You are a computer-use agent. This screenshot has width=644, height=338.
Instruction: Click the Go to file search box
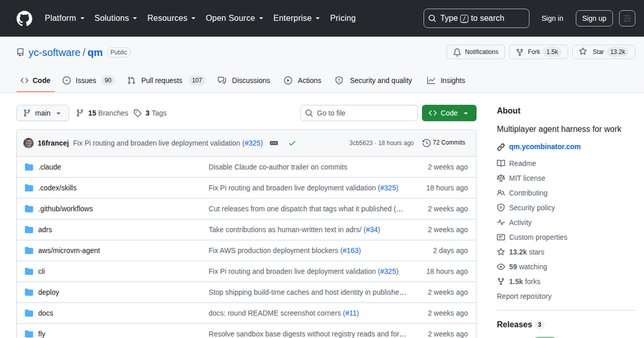[x=359, y=113]
